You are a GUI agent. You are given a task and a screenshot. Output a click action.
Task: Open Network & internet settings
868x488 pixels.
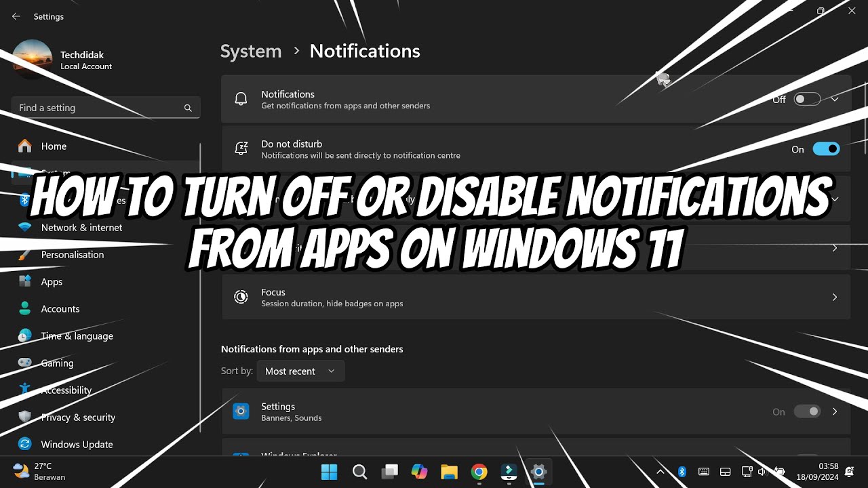[82, 228]
